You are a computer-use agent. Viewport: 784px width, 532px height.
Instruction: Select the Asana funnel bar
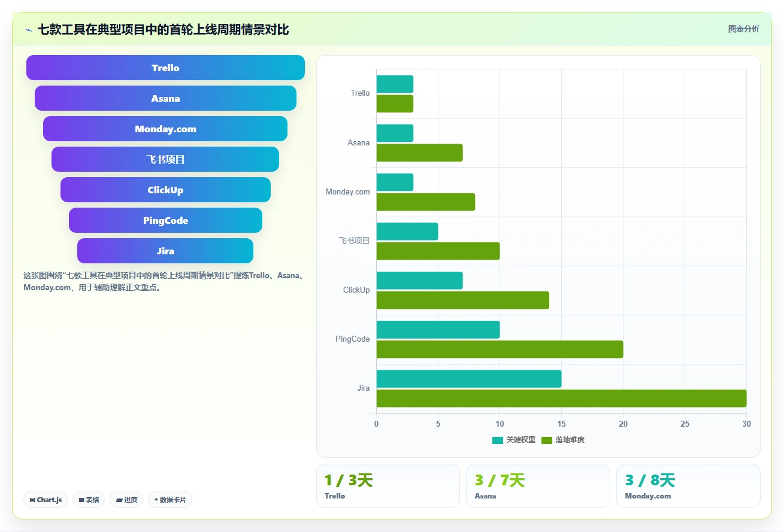[x=165, y=98]
